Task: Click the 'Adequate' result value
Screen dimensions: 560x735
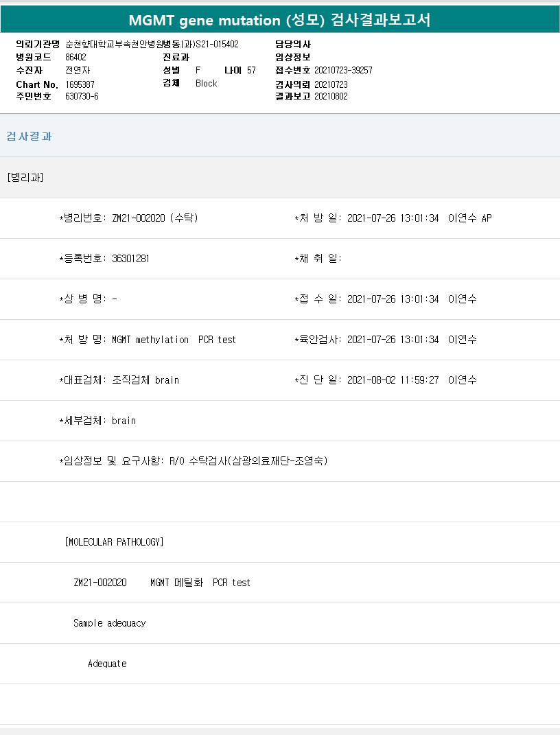Action: point(107,663)
